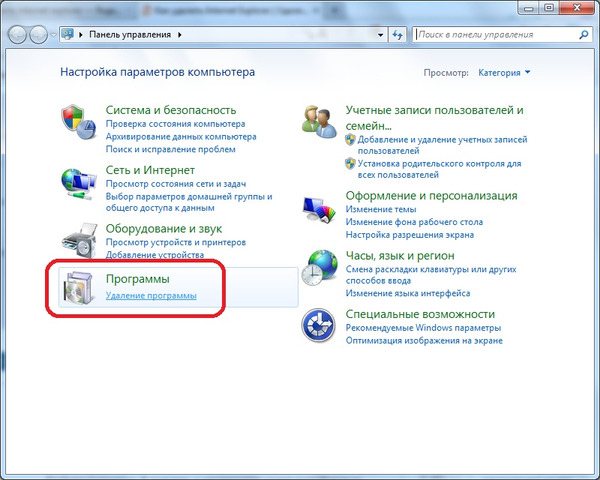The height and width of the screenshot is (480, 600).
Task: Open the User Accounts people icon
Action: pyautogui.click(x=319, y=121)
